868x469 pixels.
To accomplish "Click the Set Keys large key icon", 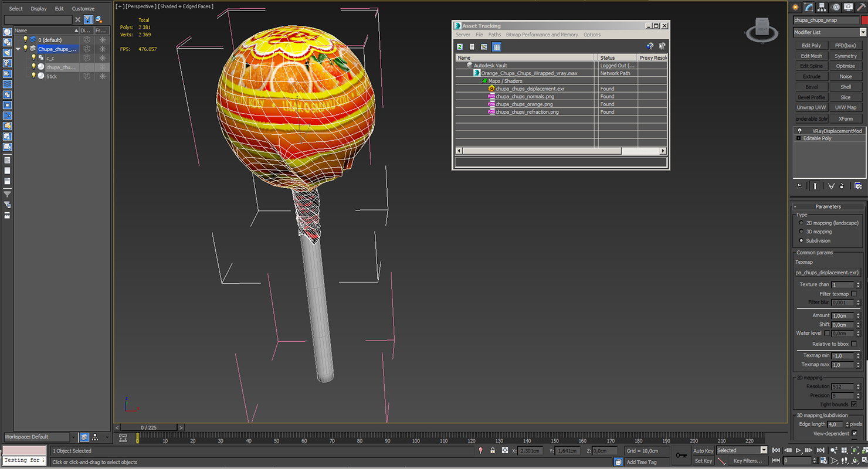I will coord(681,455).
